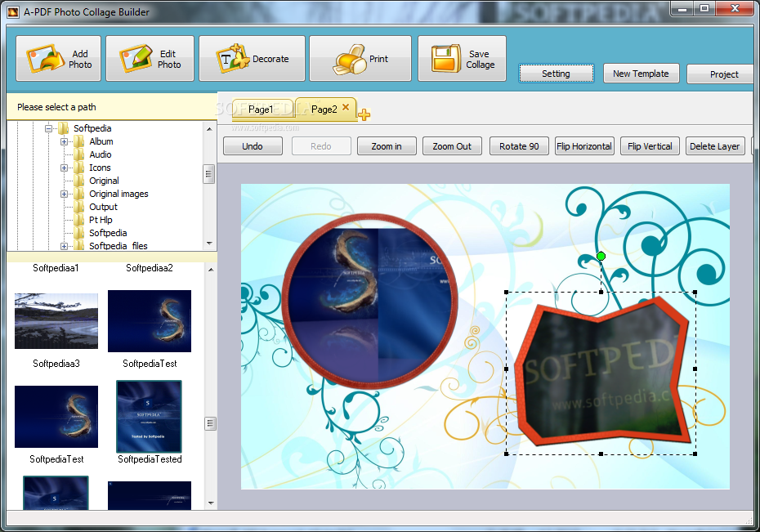This screenshot has width=760, height=532.
Task: Add a new page with plus icon
Action: click(364, 114)
